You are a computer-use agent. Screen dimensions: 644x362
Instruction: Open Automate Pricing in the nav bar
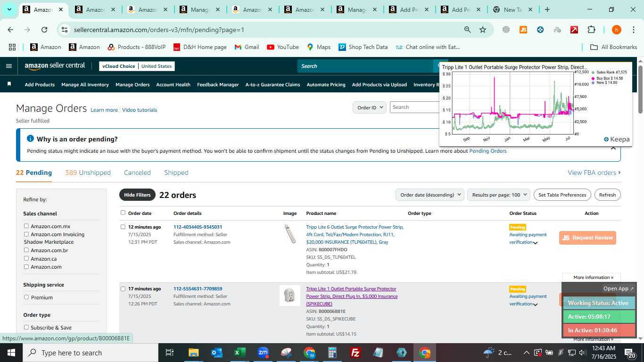326,85
